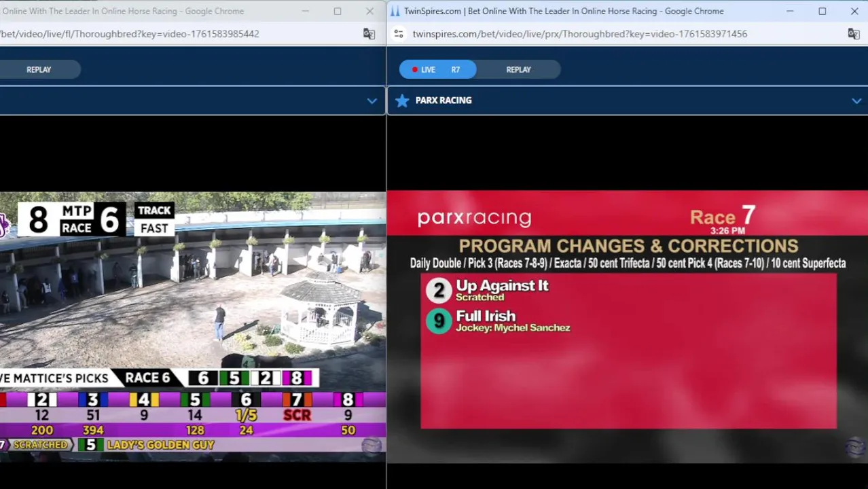Maximize the left Chrome window
868x489 pixels.
click(338, 11)
